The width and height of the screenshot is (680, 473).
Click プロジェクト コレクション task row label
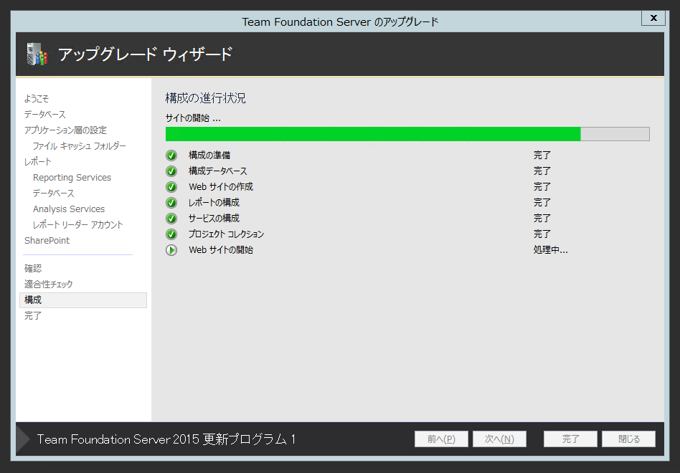coord(226,234)
